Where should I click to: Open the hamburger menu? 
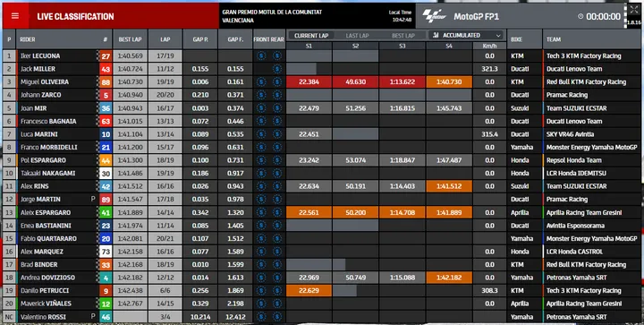click(15, 16)
